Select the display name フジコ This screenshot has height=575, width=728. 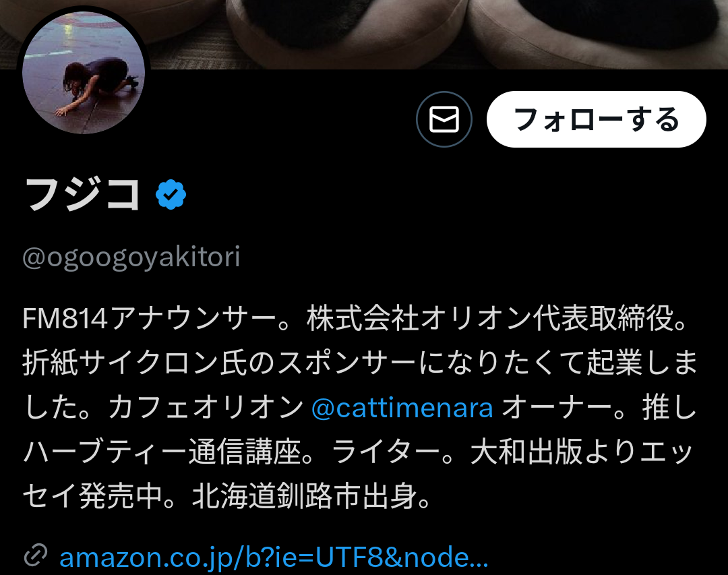tap(82, 195)
